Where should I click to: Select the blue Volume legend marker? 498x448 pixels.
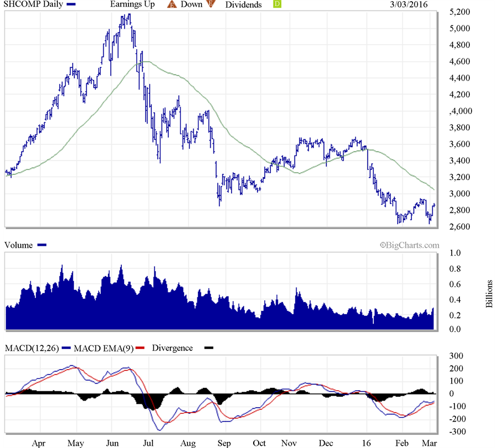(x=42, y=245)
